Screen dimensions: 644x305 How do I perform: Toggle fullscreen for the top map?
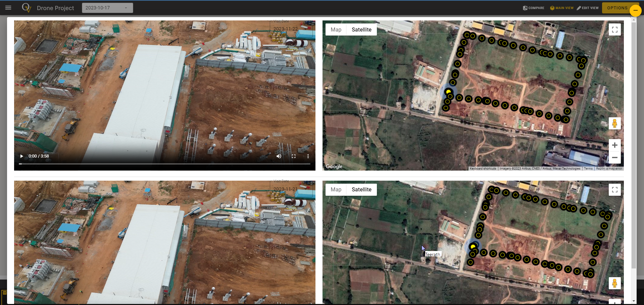tap(615, 29)
